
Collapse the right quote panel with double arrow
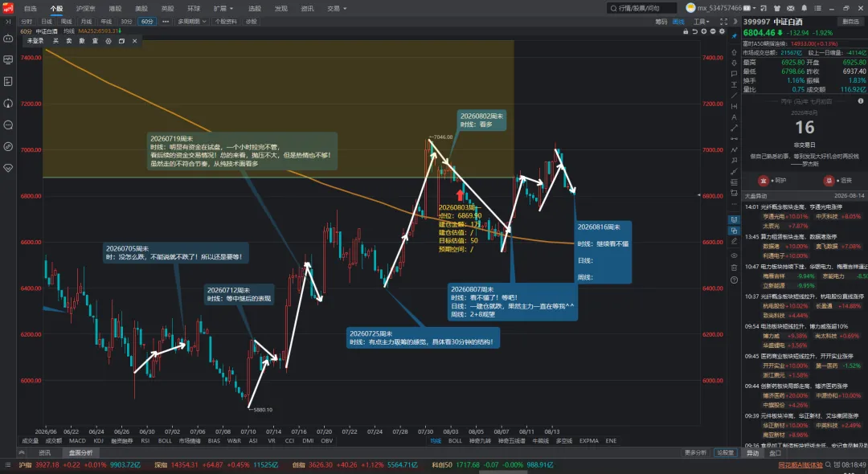(x=735, y=22)
